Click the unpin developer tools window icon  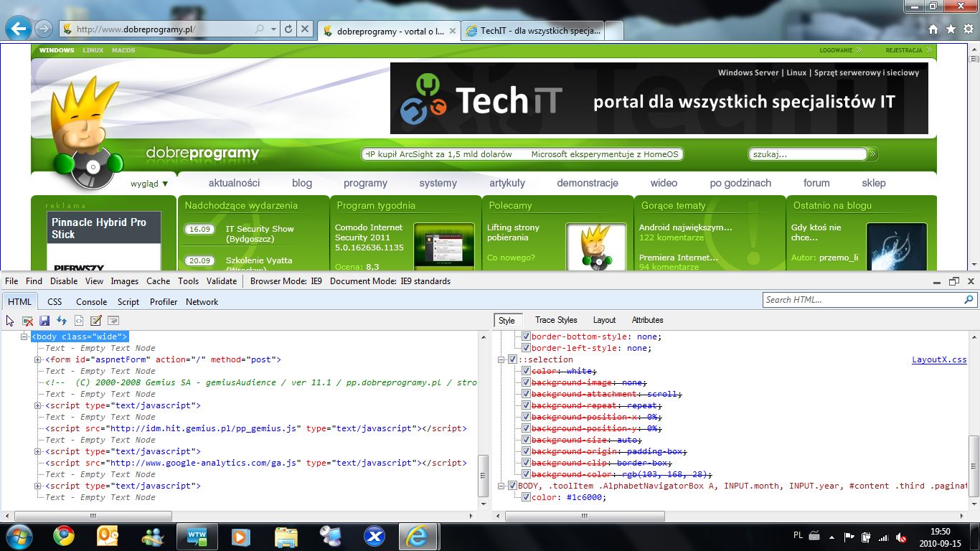[x=953, y=281]
